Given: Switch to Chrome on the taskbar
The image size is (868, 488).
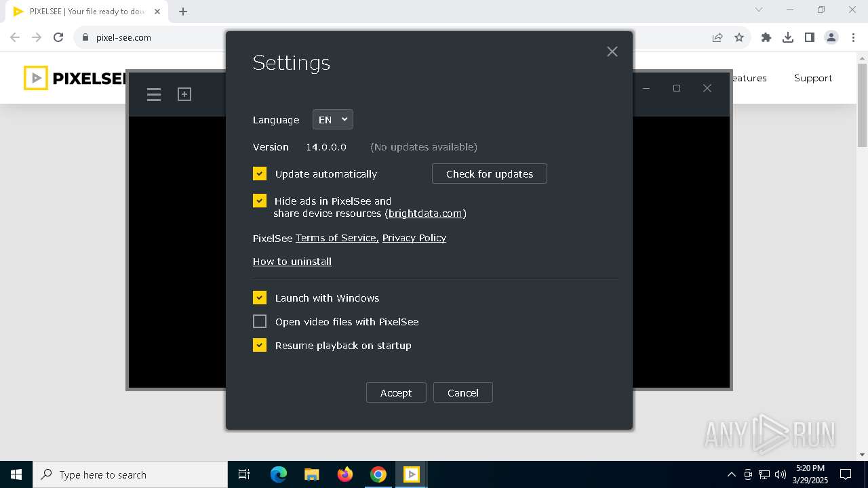Looking at the screenshot, I should (378, 474).
